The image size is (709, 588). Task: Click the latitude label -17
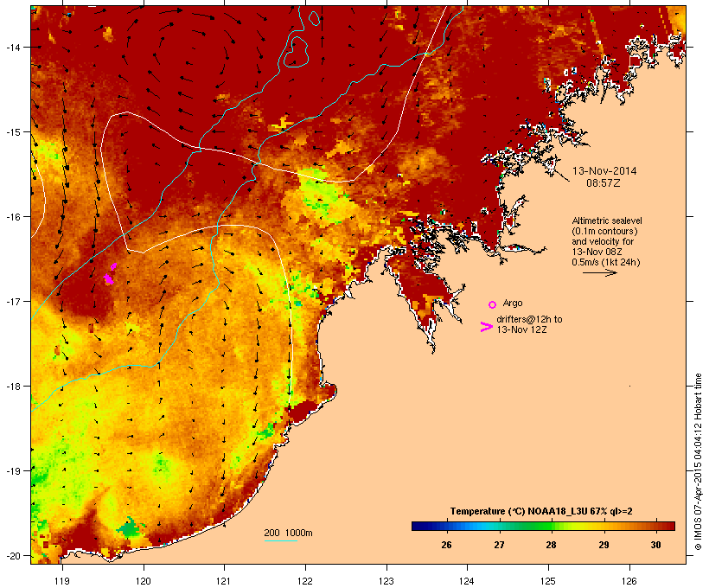(x=12, y=301)
